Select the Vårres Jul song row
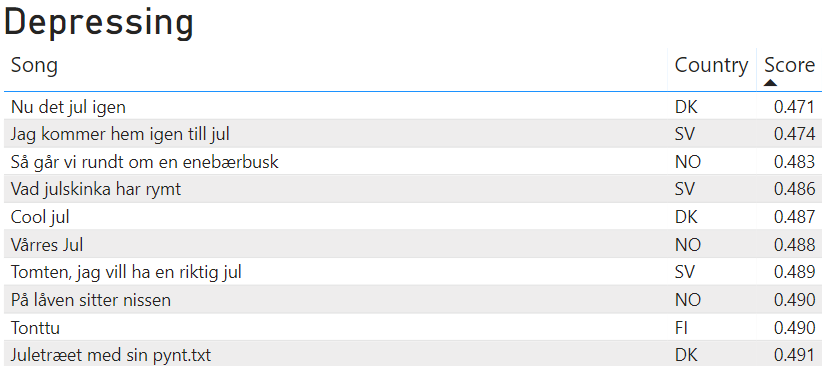 tap(412, 244)
